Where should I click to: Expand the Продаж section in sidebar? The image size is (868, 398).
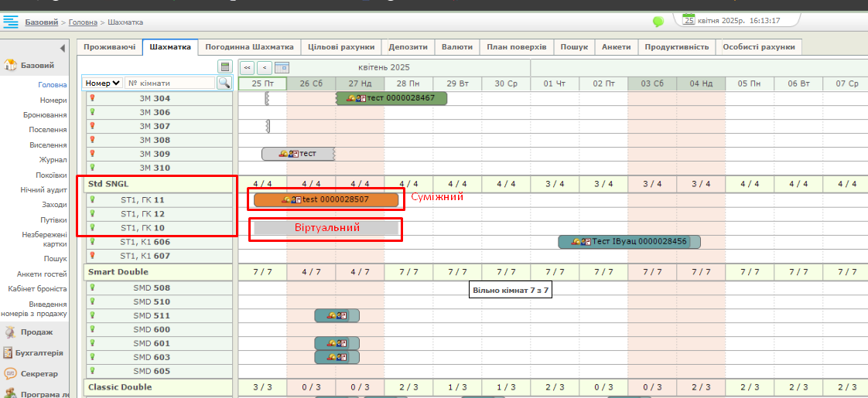tap(36, 332)
